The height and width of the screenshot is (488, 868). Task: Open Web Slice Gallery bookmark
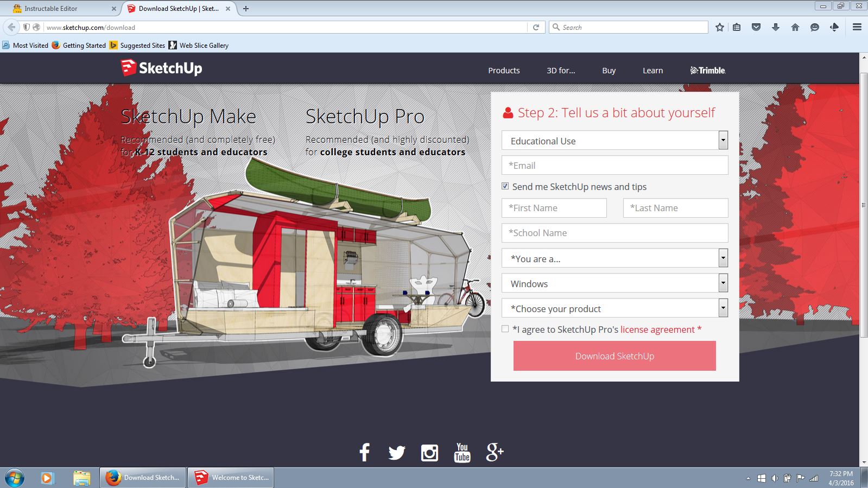coord(199,46)
